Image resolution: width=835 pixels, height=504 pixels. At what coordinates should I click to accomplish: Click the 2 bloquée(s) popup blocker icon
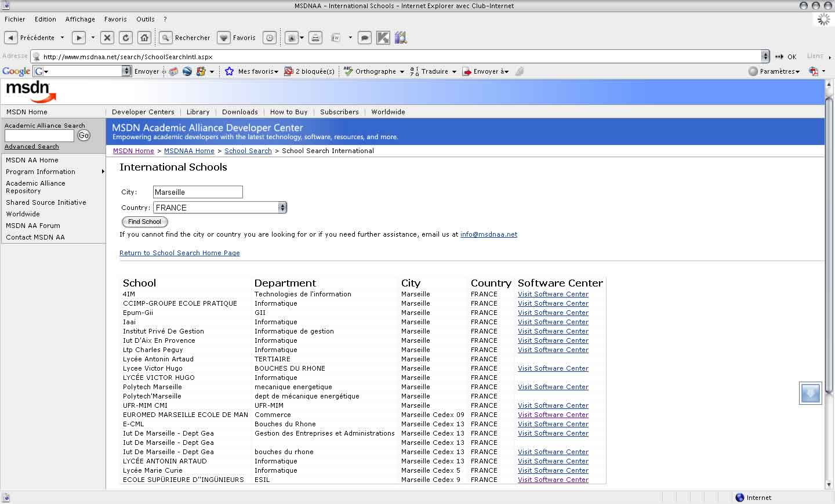tap(288, 71)
